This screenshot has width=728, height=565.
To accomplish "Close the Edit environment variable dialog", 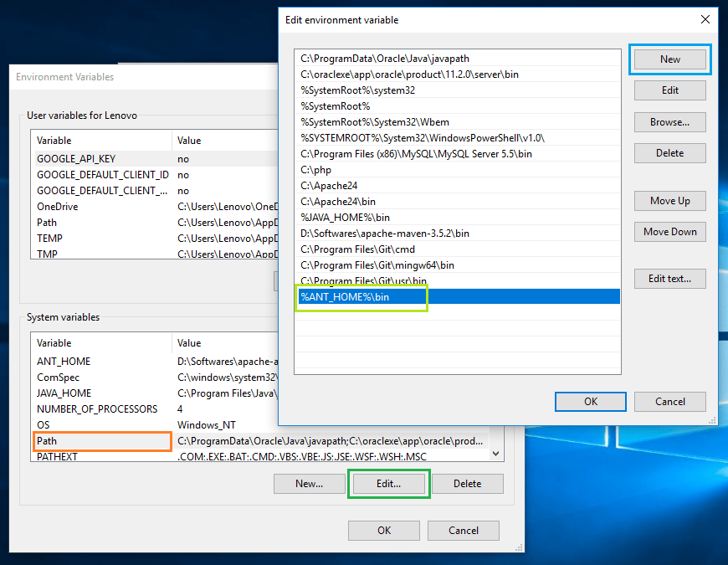I will click(704, 19).
